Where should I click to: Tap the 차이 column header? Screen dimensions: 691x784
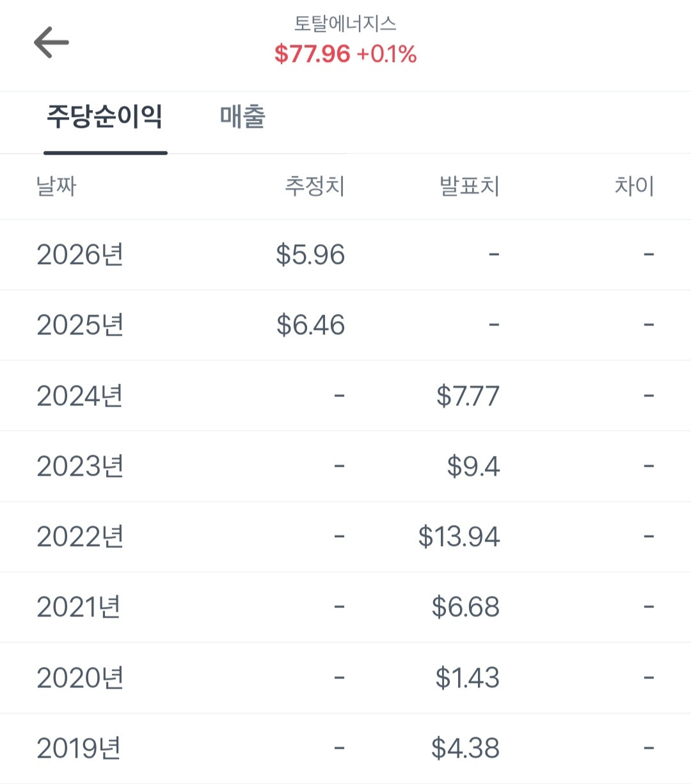pos(634,186)
